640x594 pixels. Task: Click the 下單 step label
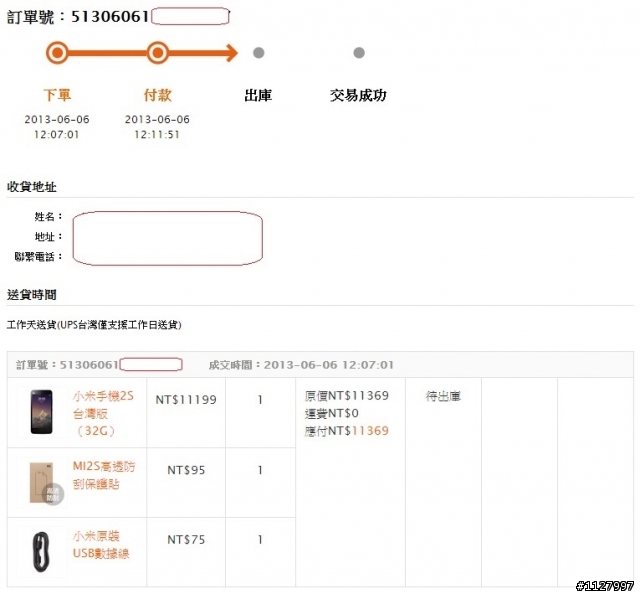(57, 95)
